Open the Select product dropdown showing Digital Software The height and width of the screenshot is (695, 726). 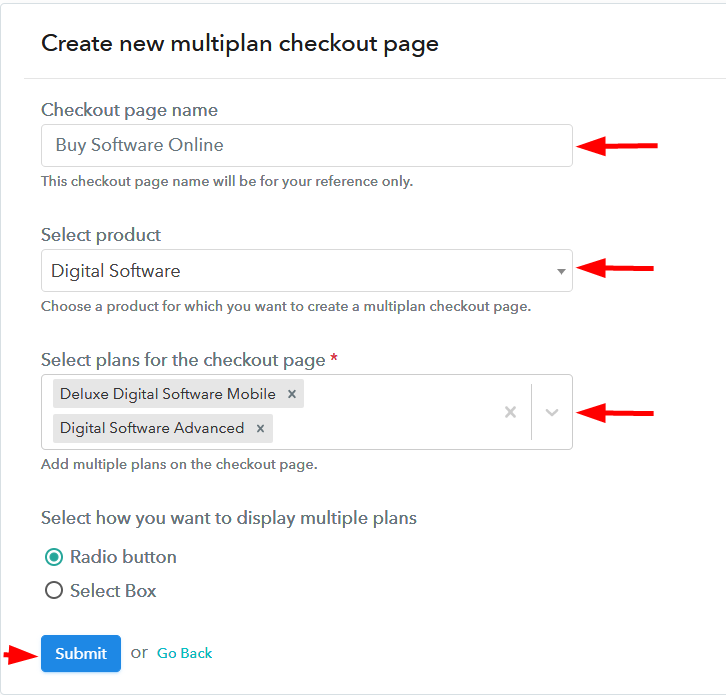tap(300, 271)
